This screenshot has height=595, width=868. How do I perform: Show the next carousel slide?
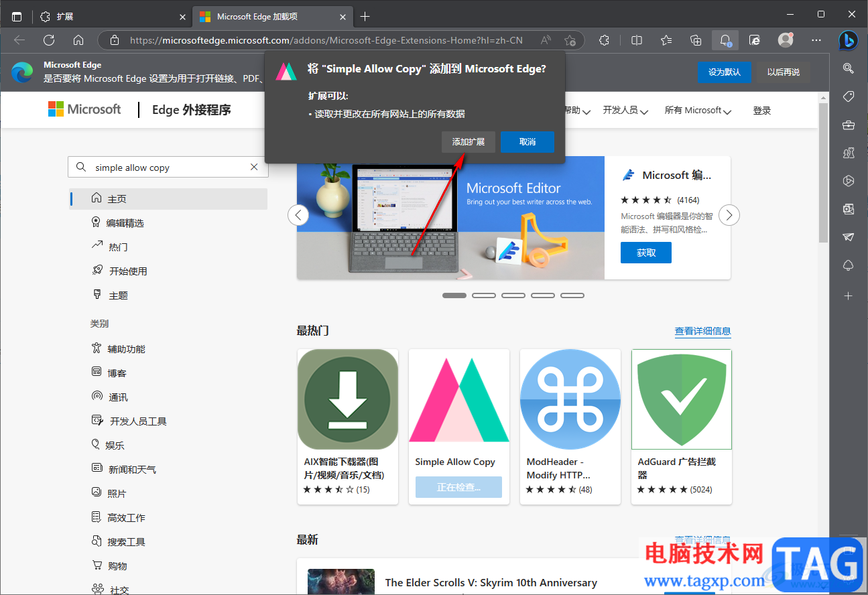click(x=729, y=215)
